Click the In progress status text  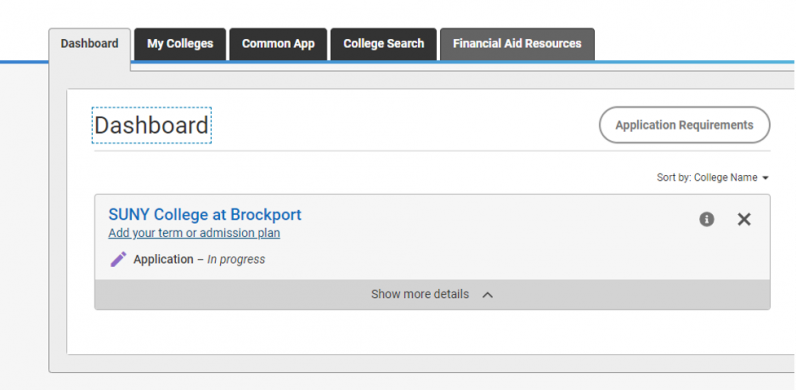pos(236,259)
